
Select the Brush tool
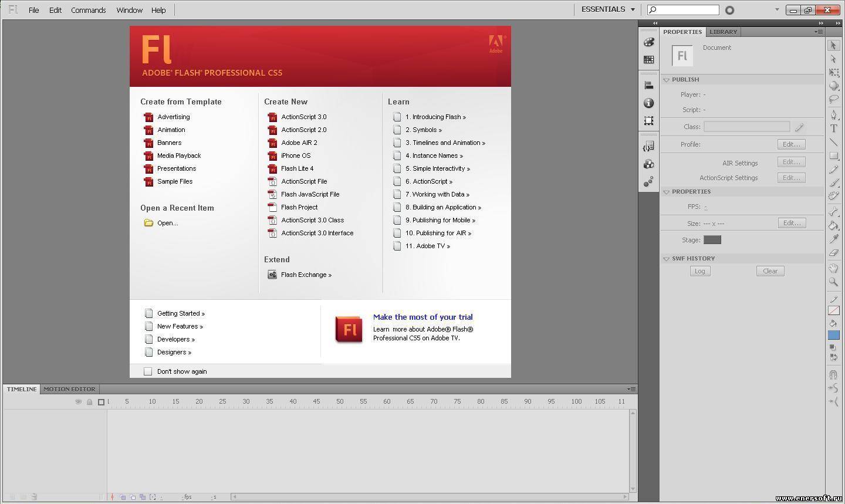[x=833, y=182]
